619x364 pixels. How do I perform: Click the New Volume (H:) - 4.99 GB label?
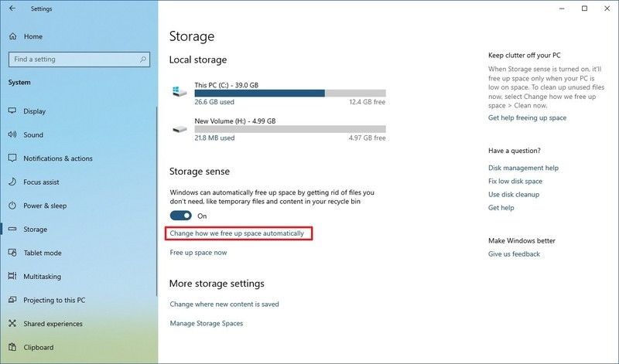point(235,121)
